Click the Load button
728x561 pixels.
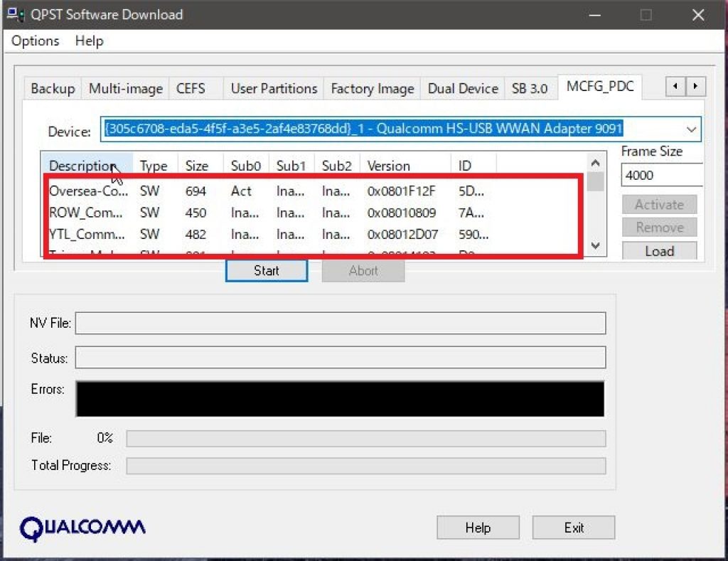point(659,251)
